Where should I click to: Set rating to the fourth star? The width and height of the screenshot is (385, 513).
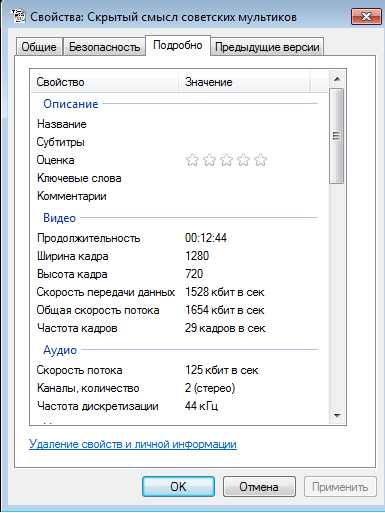[x=243, y=160]
